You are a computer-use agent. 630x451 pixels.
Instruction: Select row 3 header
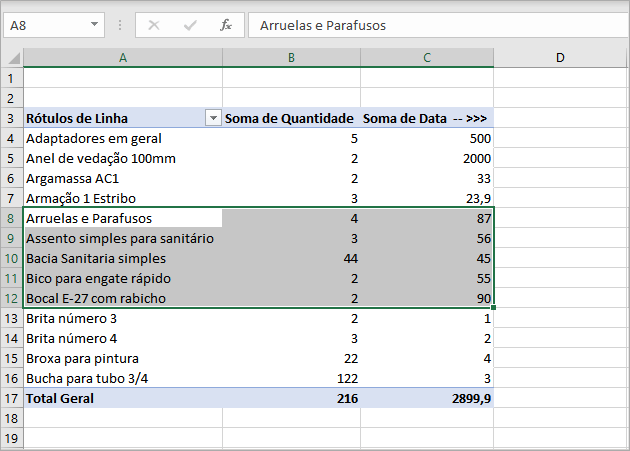11,119
